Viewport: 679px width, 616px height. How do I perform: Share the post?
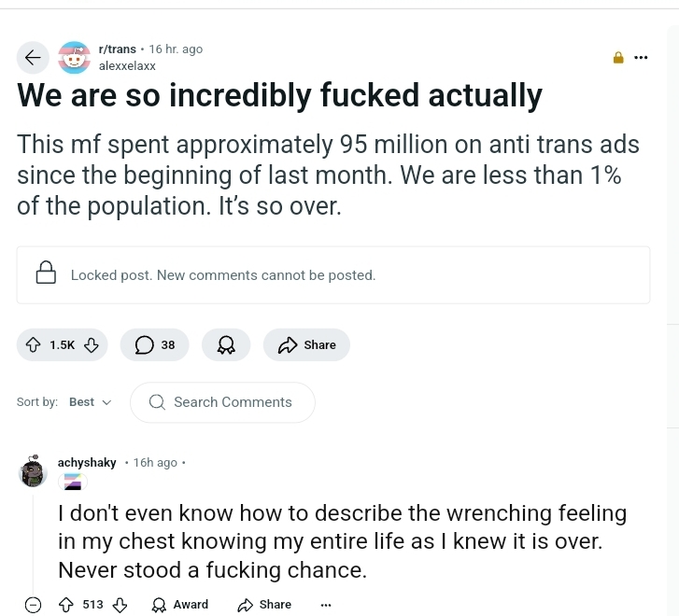tap(306, 344)
